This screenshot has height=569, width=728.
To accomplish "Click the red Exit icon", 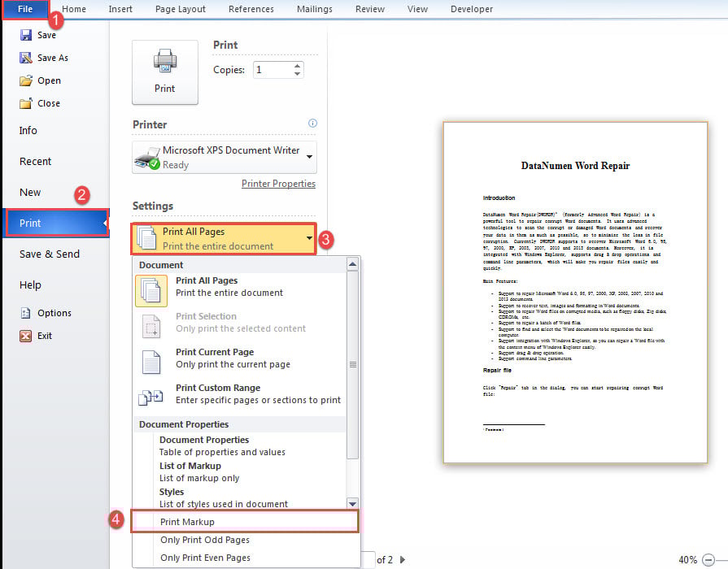I will click(x=25, y=336).
